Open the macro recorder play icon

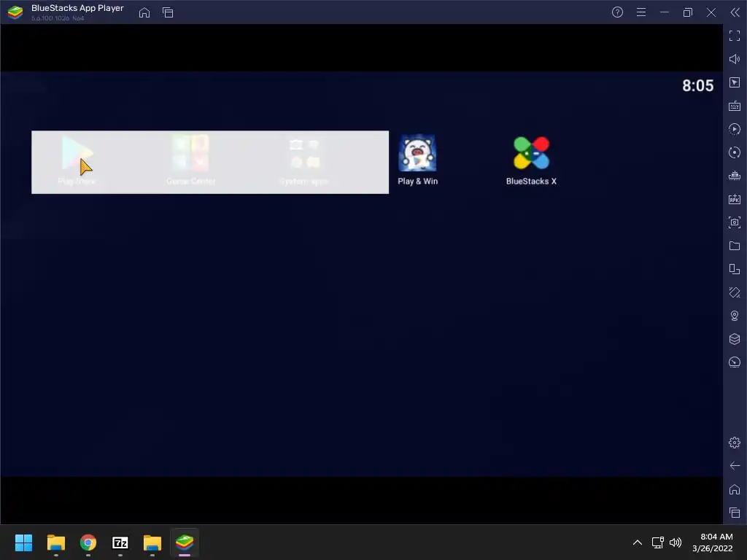tap(735, 129)
